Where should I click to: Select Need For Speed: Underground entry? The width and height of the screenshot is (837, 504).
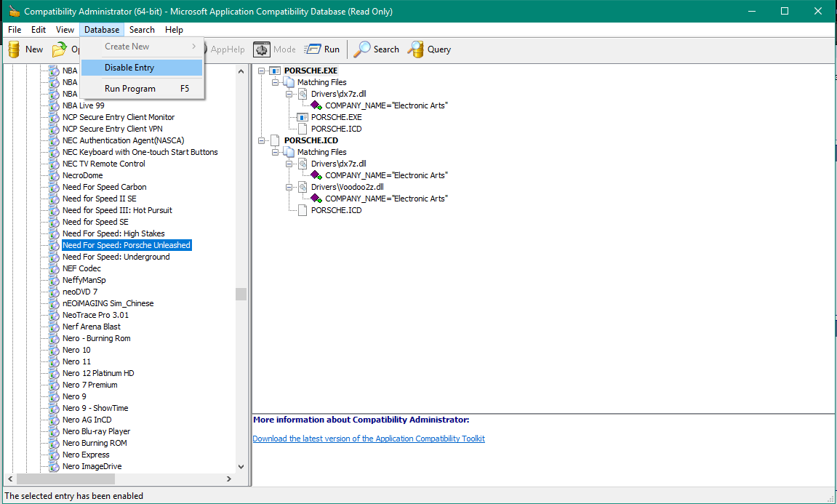116,257
